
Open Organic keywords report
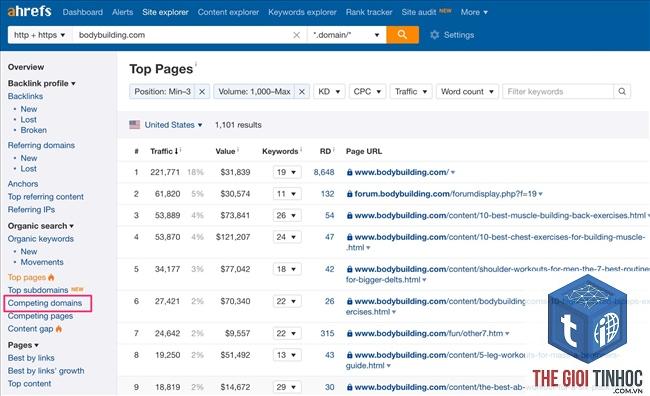[x=41, y=239]
